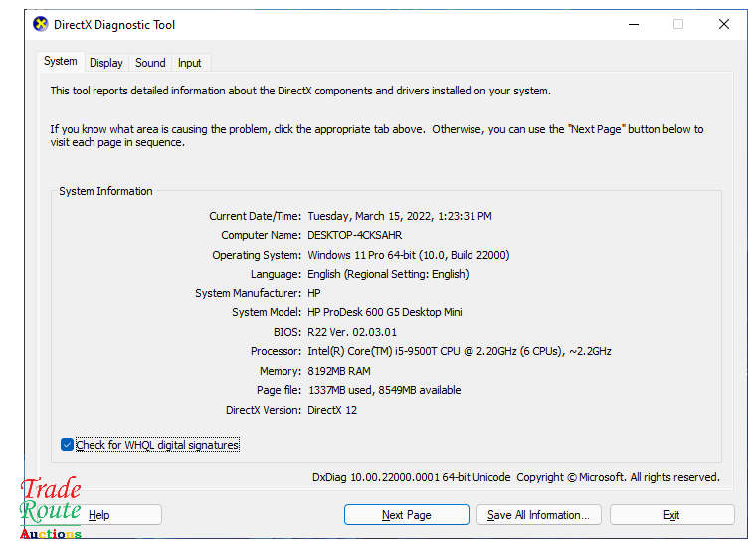The image size is (755, 560).
Task: Click the Next Page button
Action: click(406, 515)
